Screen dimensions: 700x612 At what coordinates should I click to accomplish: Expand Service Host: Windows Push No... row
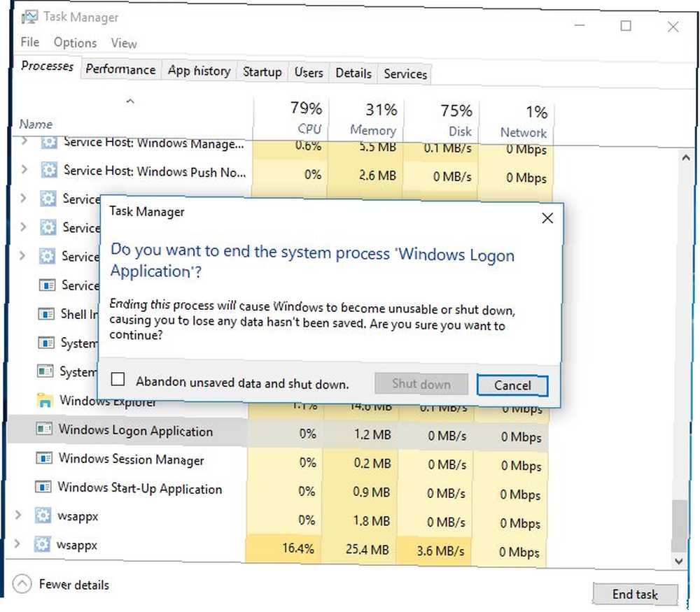pyautogui.click(x=24, y=169)
